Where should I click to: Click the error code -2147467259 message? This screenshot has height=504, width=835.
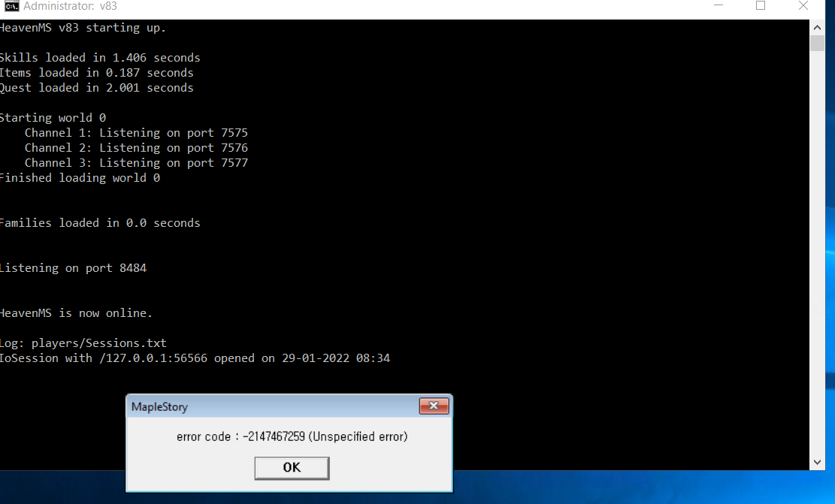point(292,436)
